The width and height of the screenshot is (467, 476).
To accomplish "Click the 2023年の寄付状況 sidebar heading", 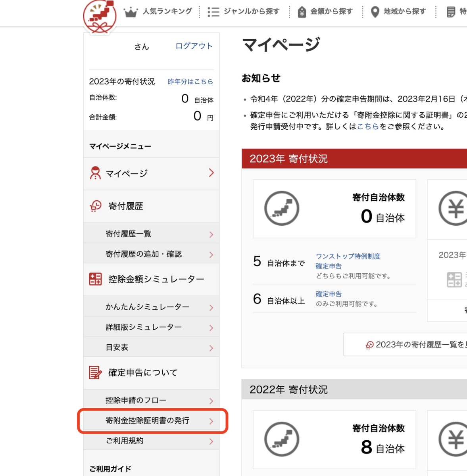I will click(122, 81).
